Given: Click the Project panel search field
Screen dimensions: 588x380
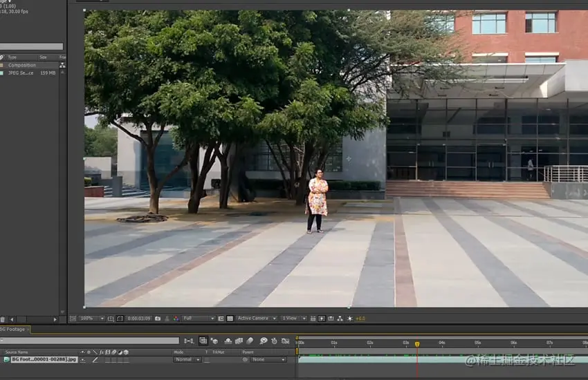Looking at the screenshot, I should 32,46.
